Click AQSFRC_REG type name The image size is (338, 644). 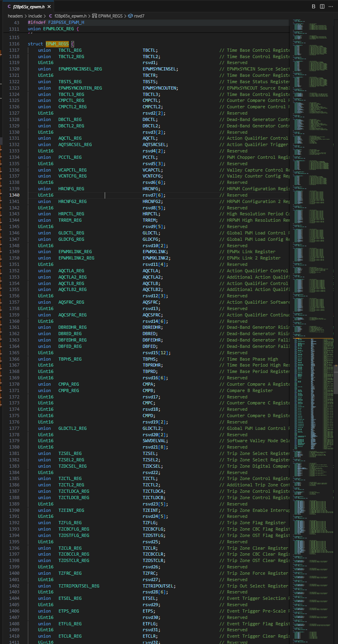pyautogui.click(x=71, y=302)
